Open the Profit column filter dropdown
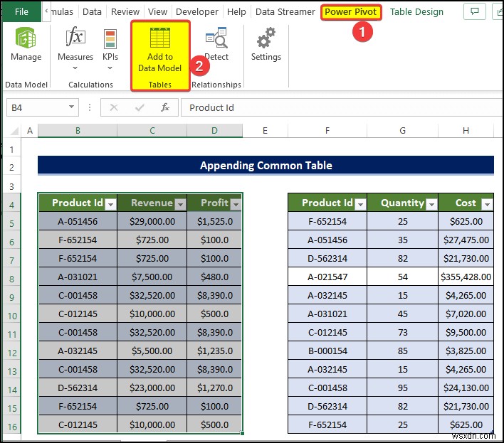504x443 pixels. click(x=236, y=204)
